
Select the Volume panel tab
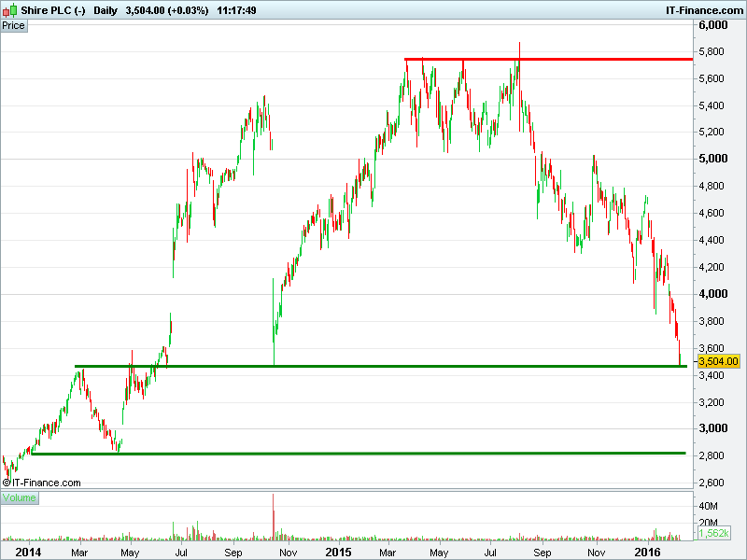19,498
